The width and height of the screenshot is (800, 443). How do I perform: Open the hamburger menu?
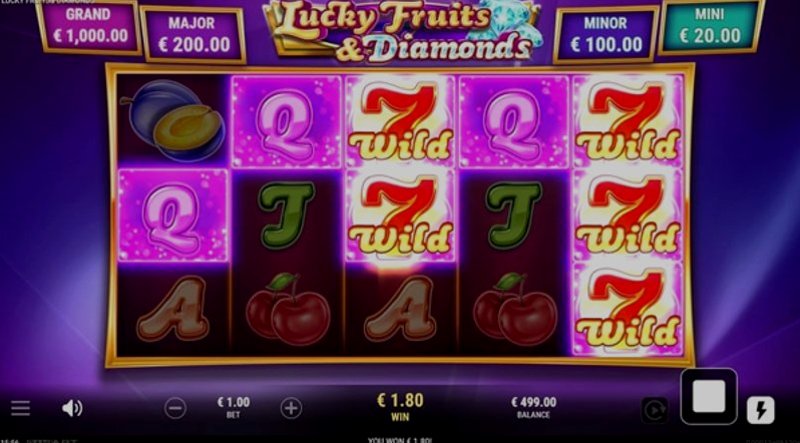(x=20, y=408)
